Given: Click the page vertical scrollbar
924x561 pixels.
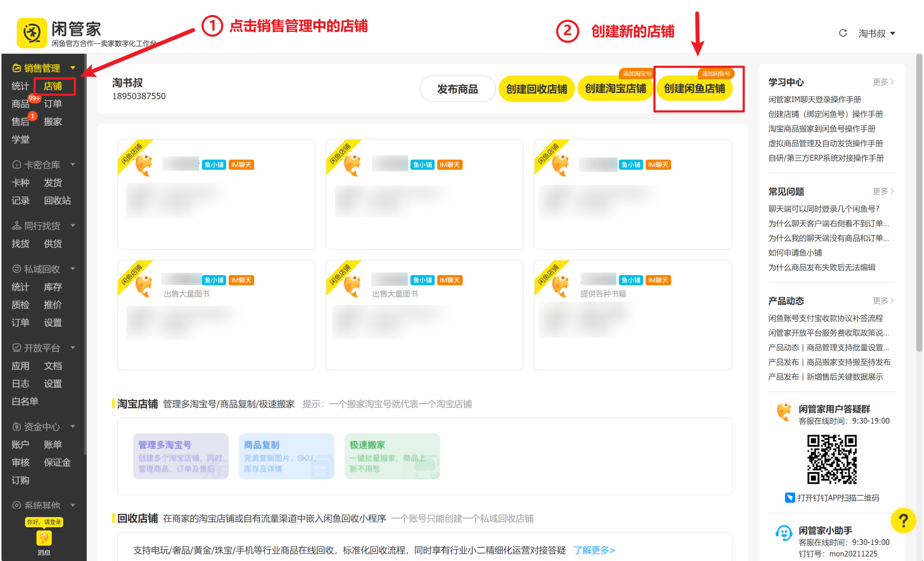Looking at the screenshot, I should coord(919,202).
